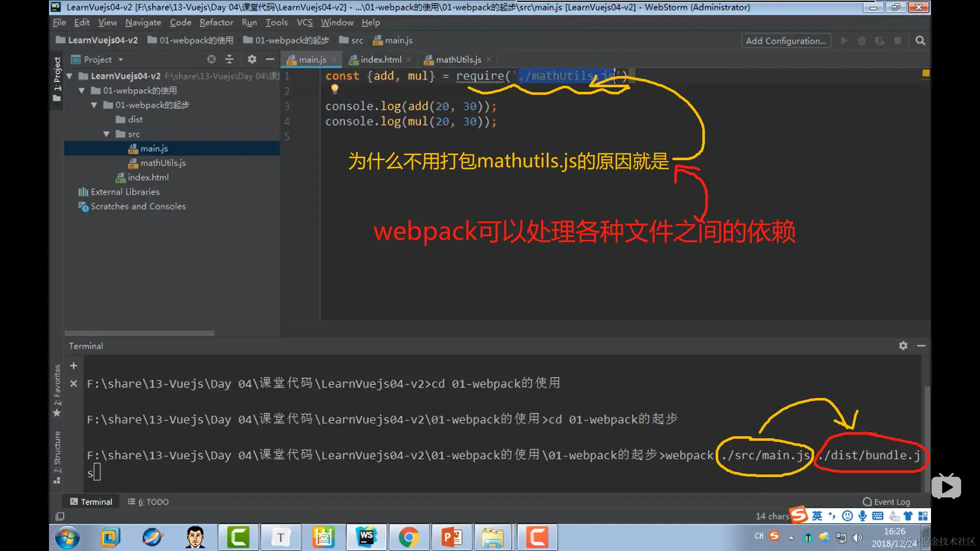Image resolution: width=980 pixels, height=551 pixels.
Task: Toggle the Terminal tool window button
Action: 91,502
